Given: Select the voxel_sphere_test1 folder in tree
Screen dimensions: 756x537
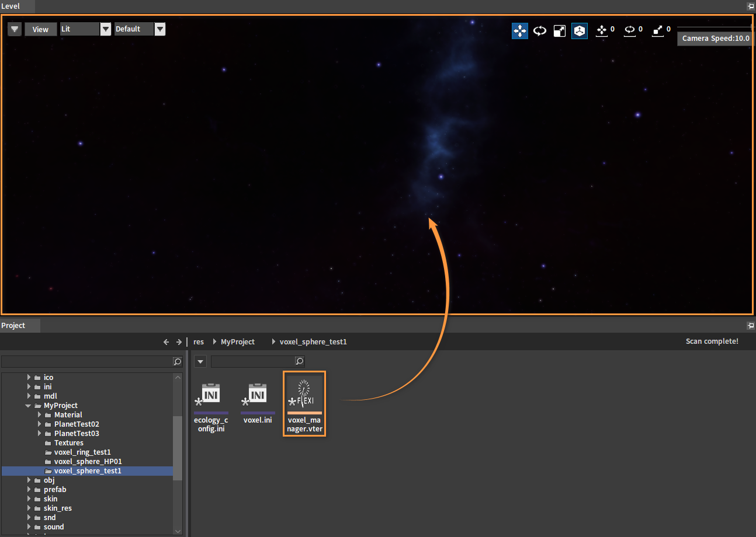Looking at the screenshot, I should pos(88,471).
